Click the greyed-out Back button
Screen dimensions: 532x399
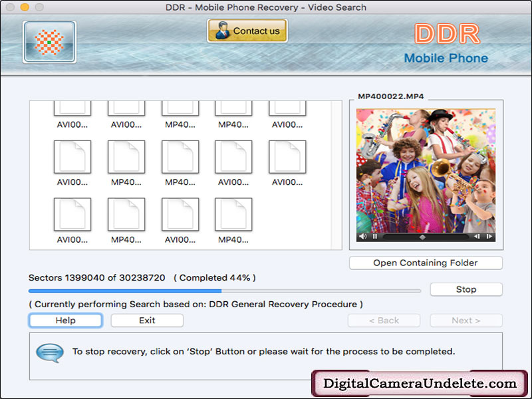pos(384,321)
